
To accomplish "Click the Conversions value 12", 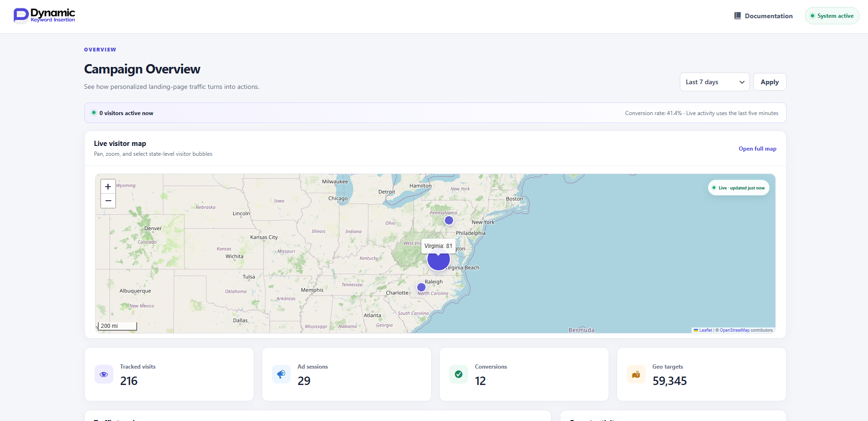I will [480, 381].
